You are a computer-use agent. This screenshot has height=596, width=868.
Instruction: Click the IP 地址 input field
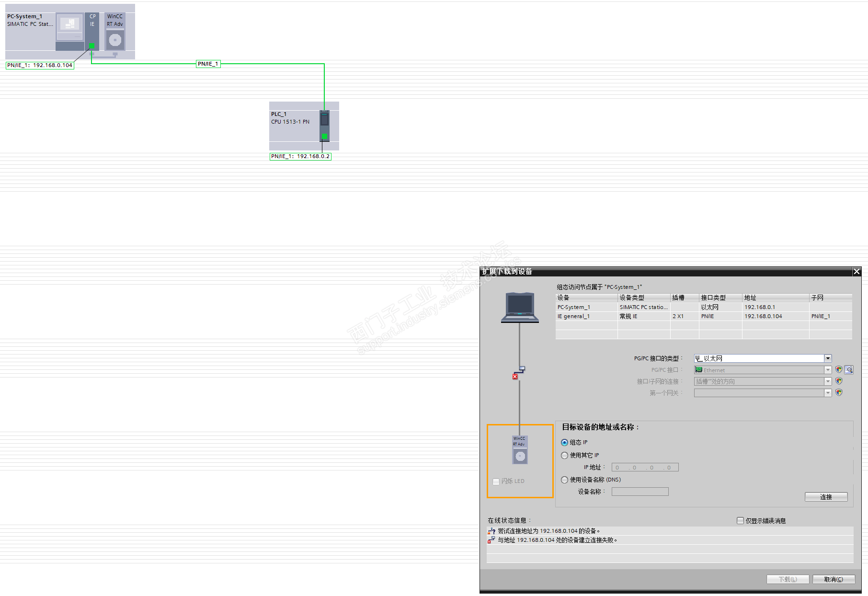[x=645, y=467]
